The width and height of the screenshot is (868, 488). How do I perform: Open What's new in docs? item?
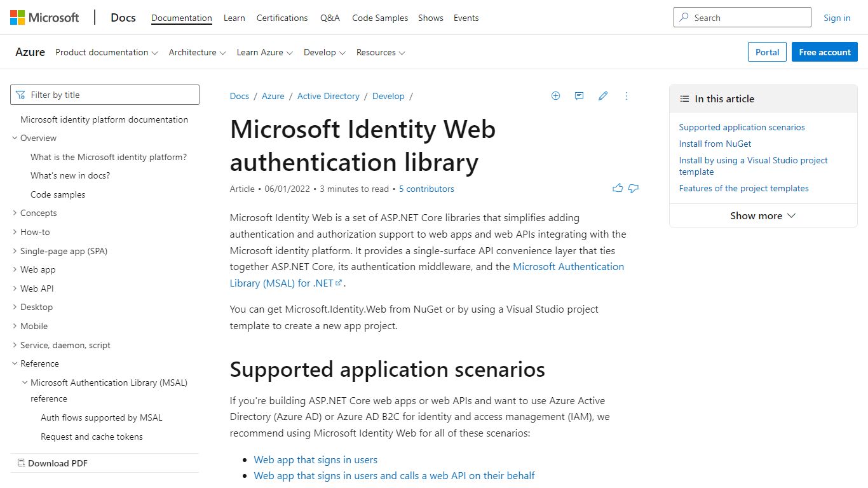pos(71,175)
